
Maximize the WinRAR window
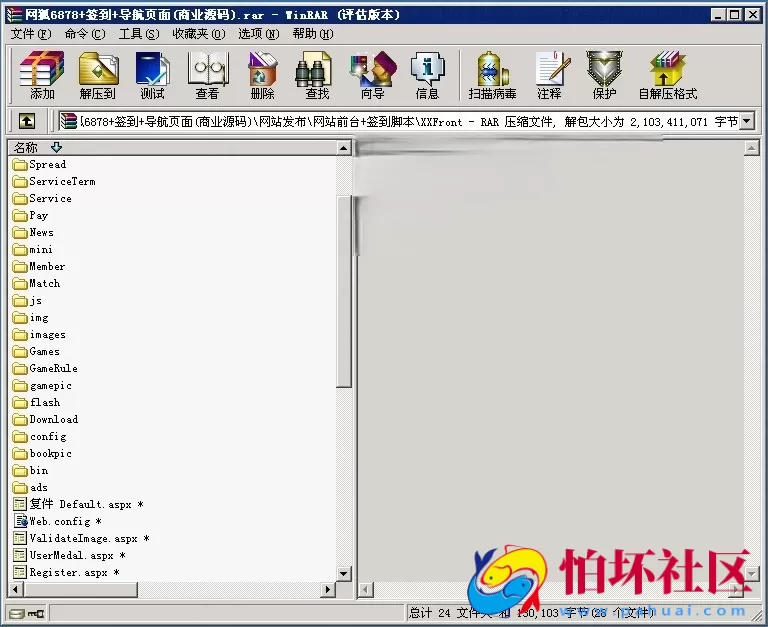[x=735, y=15]
